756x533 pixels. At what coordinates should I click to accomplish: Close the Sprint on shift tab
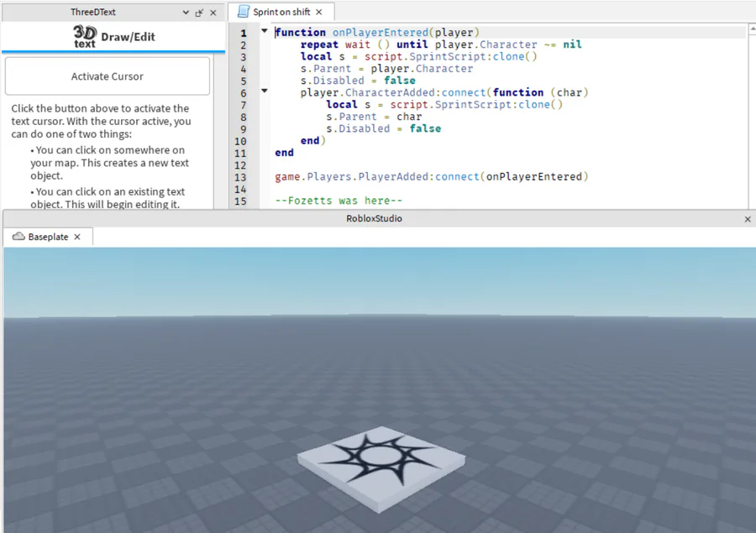click(318, 12)
